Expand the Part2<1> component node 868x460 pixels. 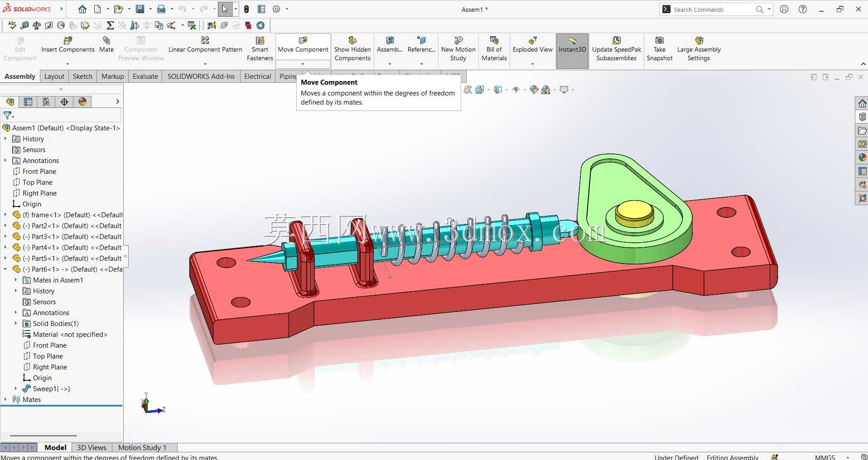pyautogui.click(x=5, y=226)
